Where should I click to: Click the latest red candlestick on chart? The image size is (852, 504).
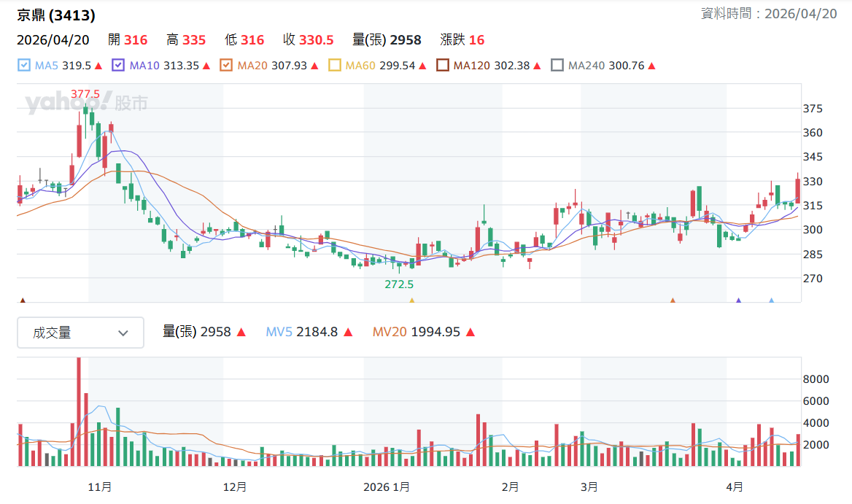coord(798,190)
